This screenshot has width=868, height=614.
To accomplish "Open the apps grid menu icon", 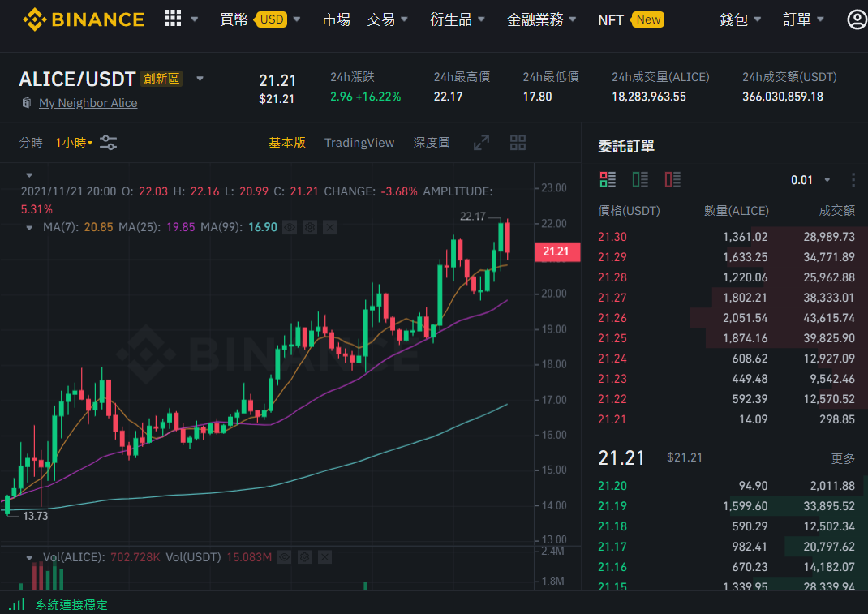I will [173, 19].
